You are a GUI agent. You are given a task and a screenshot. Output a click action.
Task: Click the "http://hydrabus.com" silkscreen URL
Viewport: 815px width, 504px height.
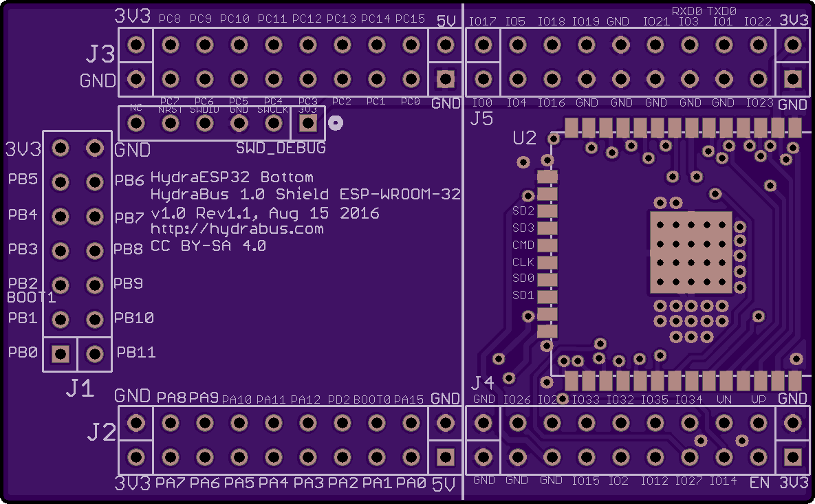coord(237,228)
